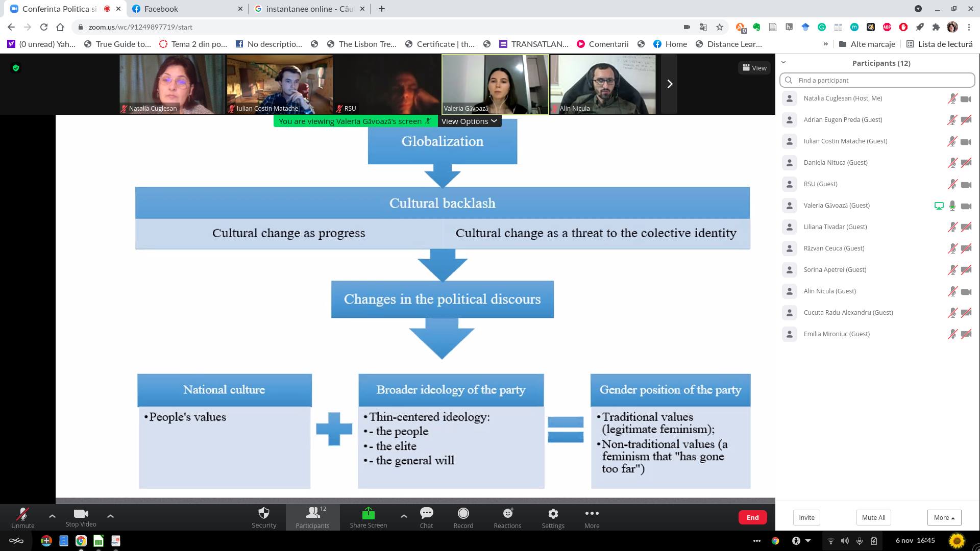
Task: Click the green Share Screen icon
Action: coord(368,514)
